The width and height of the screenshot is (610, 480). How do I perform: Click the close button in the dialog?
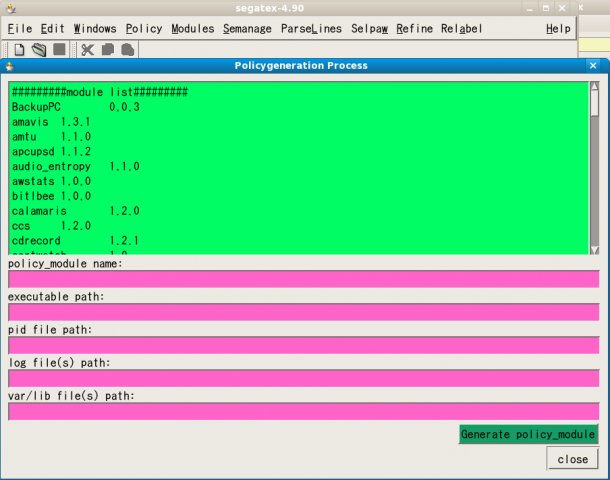pyautogui.click(x=572, y=459)
